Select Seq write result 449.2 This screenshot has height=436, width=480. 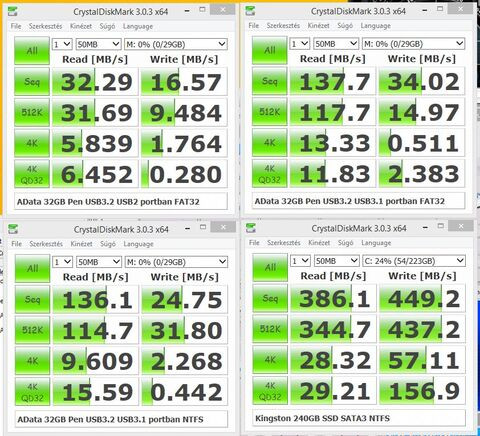pyautogui.click(x=422, y=299)
